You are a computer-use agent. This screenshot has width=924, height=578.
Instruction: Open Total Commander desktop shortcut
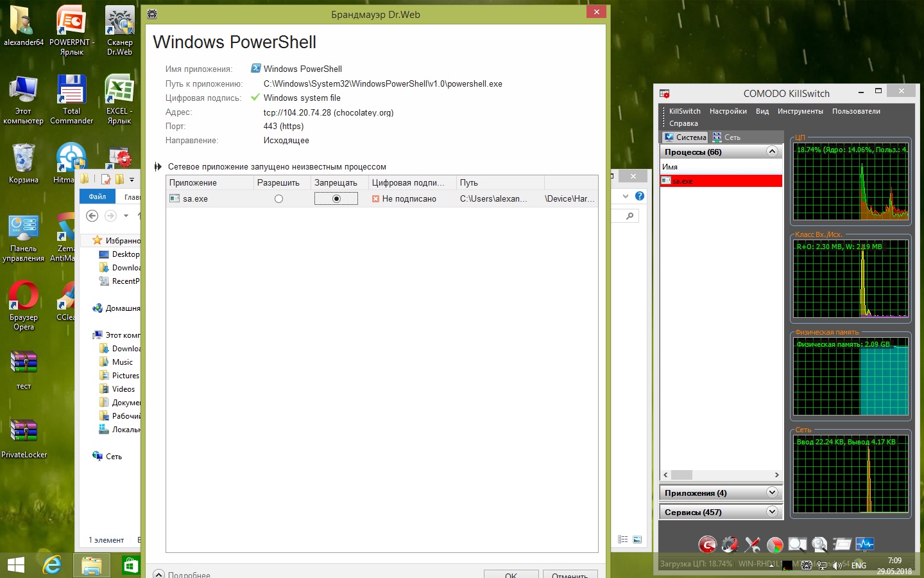(x=71, y=100)
